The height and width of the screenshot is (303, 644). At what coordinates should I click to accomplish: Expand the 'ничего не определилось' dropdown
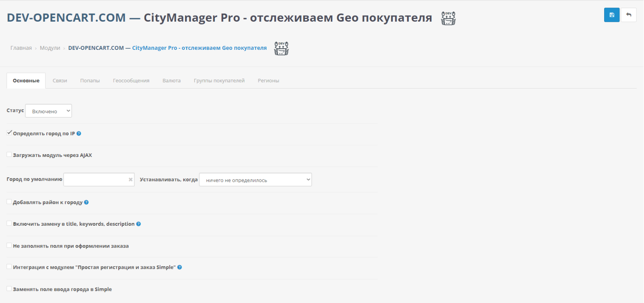(256, 180)
